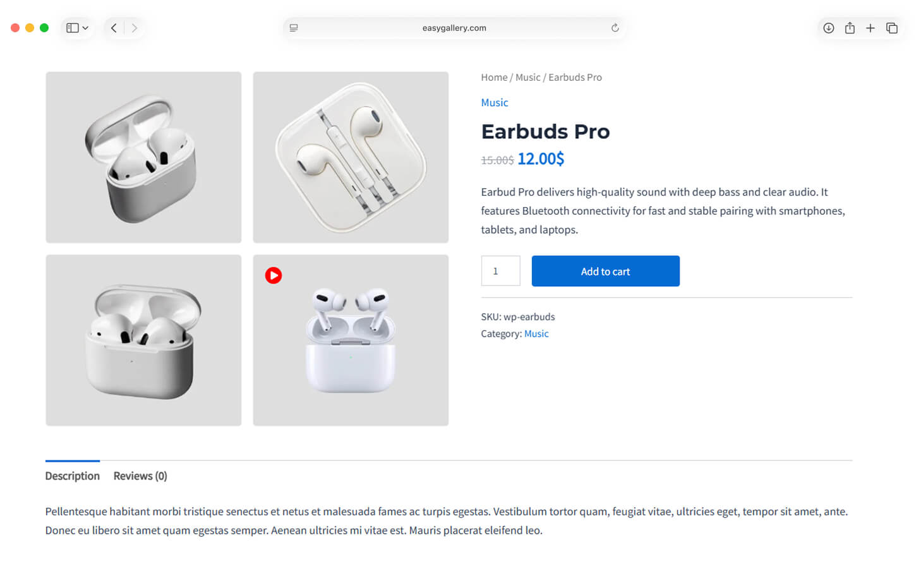Open the wired earphones thumbnail

point(351,157)
